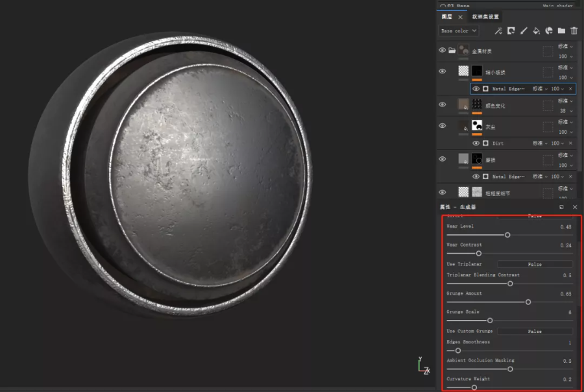Toggle visibility of the Dirt generator
The width and height of the screenshot is (584, 392).
(x=476, y=143)
